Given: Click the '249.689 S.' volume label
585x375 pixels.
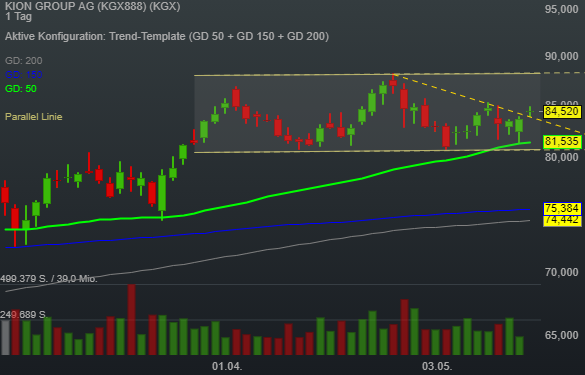Looking at the screenshot, I should pos(23,315).
